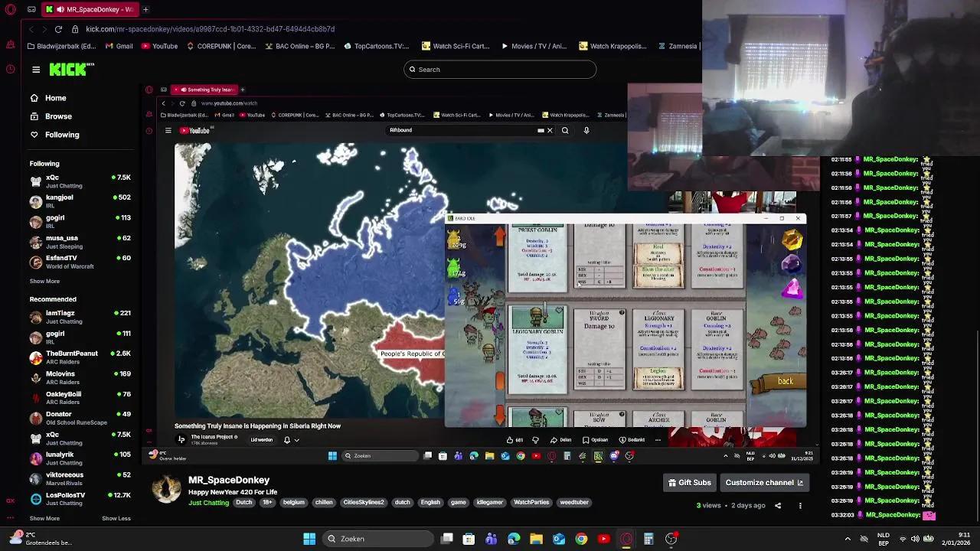Viewport: 980px width, 551px height.
Task: Open the Following page link
Action: 54,135
